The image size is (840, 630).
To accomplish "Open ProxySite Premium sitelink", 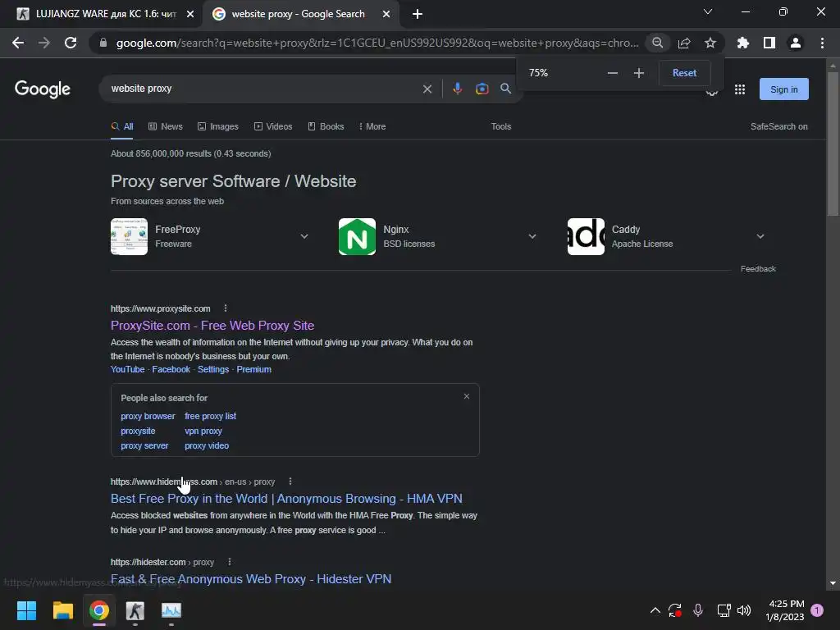I will [x=254, y=369].
